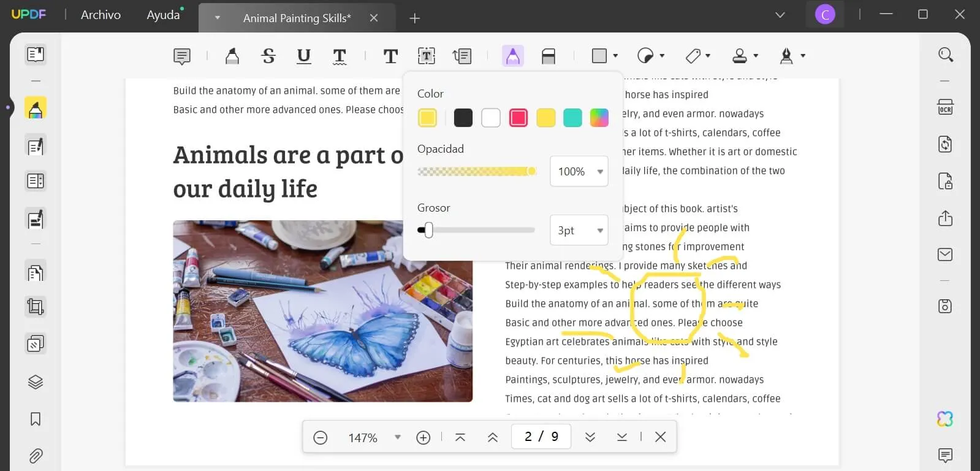Expand the rectangle shape options arrow

[x=615, y=56]
